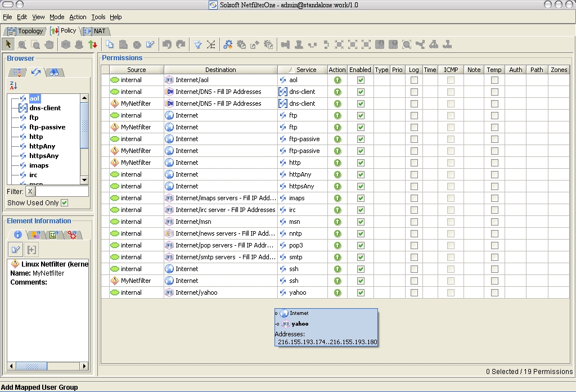Screen dimensions: 576x392
Task: Open the binoculars search tab in Browser
Action: click(x=54, y=72)
